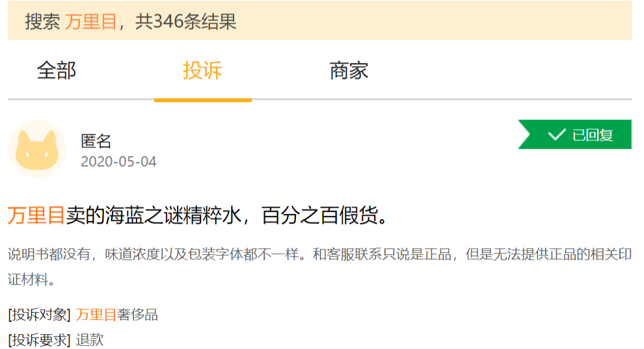Click the search results summary banner

[x=320, y=21]
